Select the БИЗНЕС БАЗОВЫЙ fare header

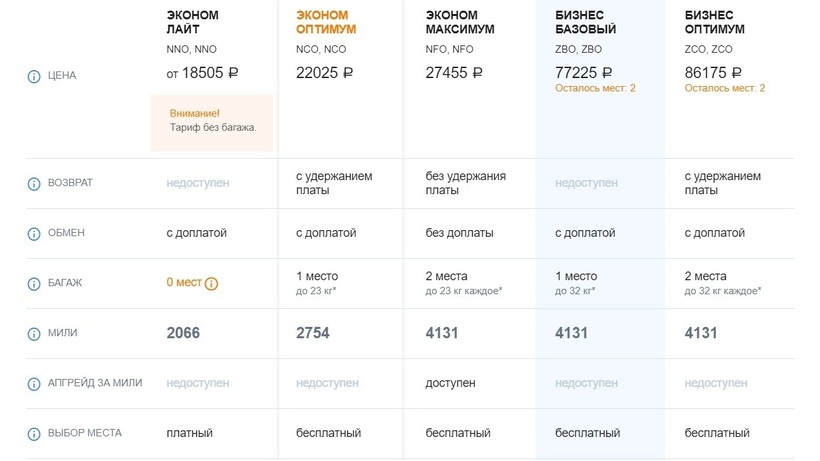(x=585, y=22)
